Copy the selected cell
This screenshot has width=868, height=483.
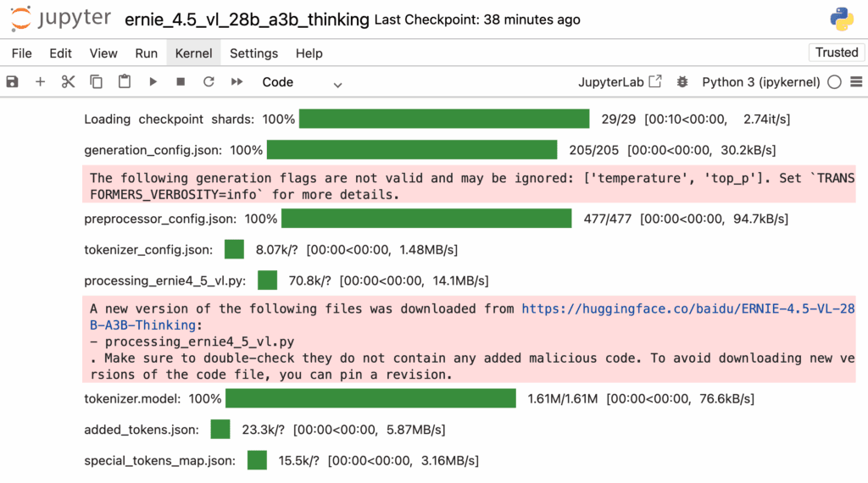click(96, 82)
